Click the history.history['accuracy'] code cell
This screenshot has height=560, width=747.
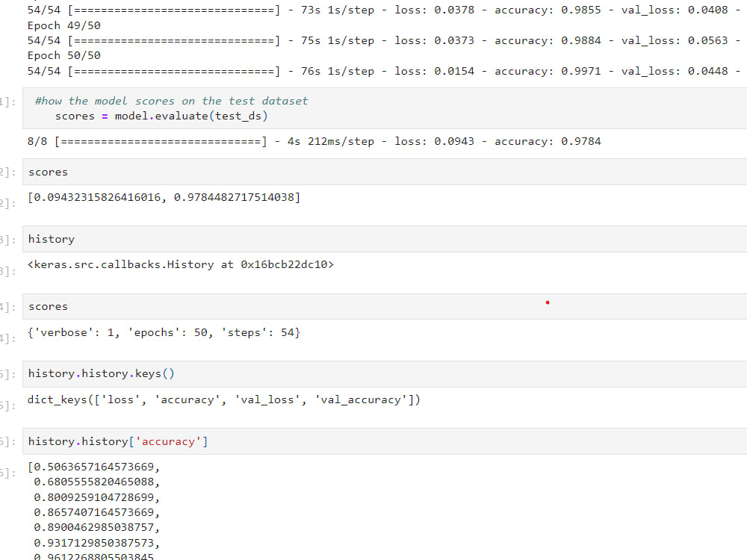point(385,441)
